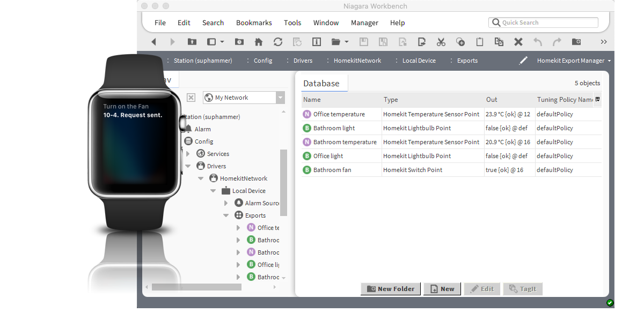This screenshot has height=335, width=644.
Task: Click the New Folder plus icon in toolbar
Action: point(576,42)
